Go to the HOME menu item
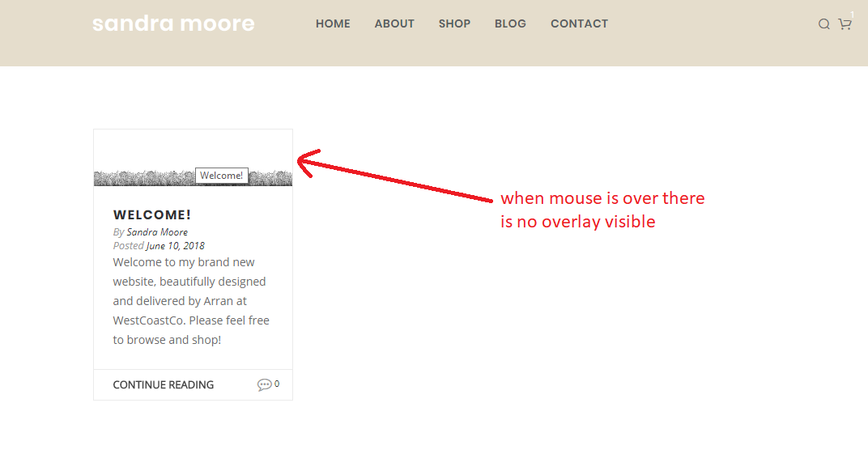This screenshot has height=454, width=868. 333,23
